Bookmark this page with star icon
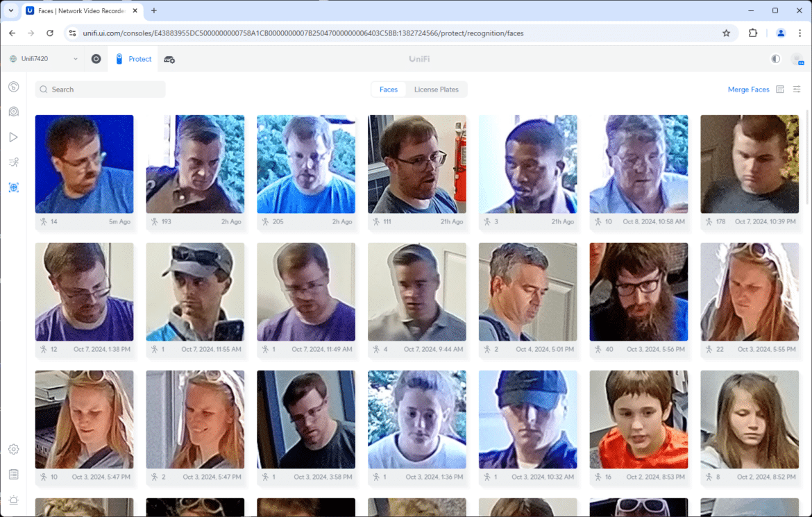 point(726,33)
